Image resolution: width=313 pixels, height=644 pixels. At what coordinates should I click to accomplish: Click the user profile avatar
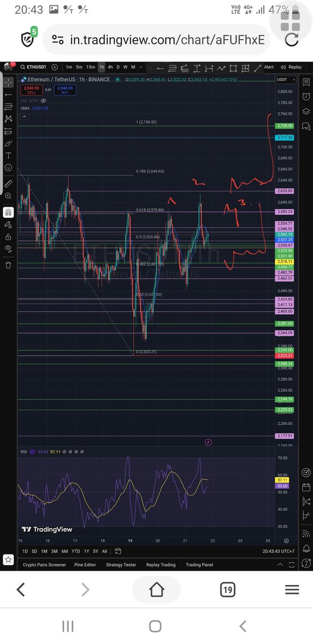pyautogui.click(x=8, y=68)
